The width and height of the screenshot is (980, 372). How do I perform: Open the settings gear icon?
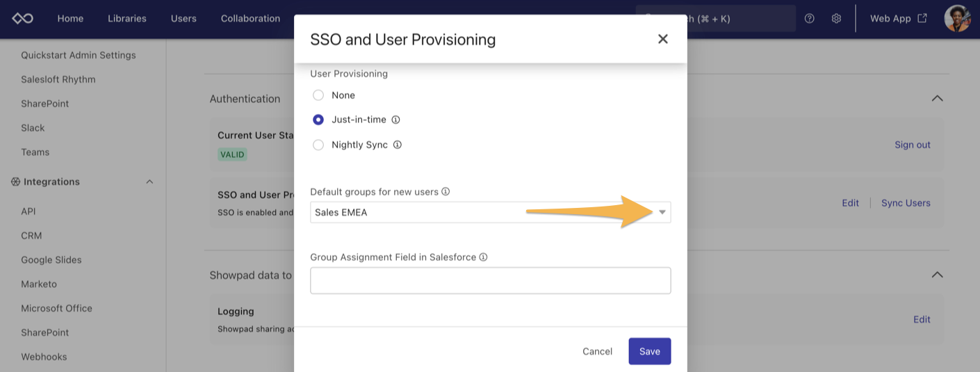(x=836, y=19)
